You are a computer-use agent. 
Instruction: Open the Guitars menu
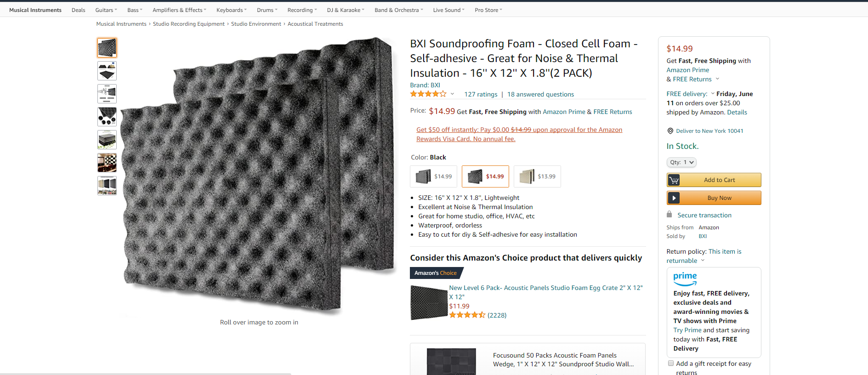pyautogui.click(x=106, y=10)
